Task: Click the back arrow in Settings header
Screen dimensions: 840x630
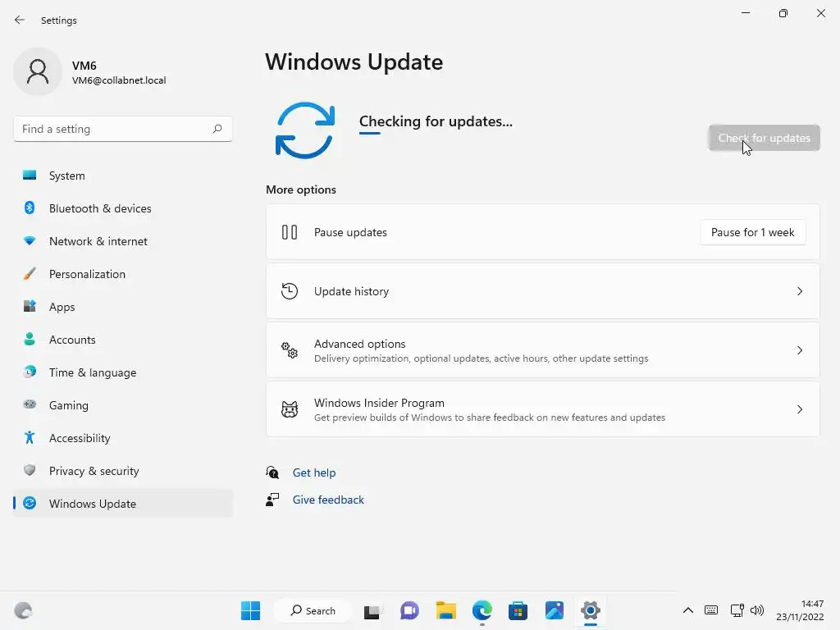Action: pos(20,20)
